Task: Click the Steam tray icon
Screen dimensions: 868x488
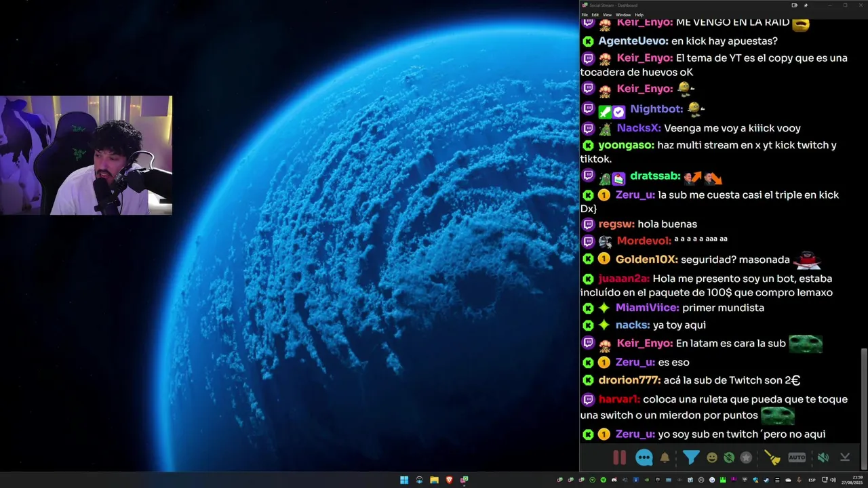Action: coord(766,480)
